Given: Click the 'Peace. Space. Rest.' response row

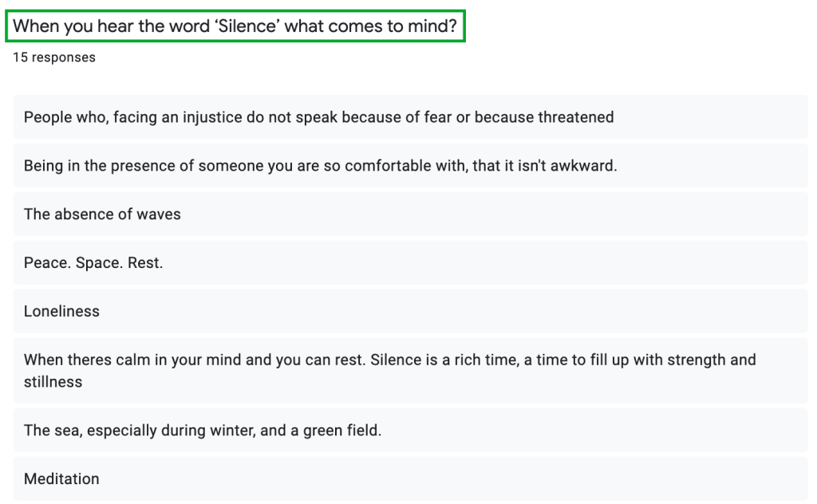Looking at the screenshot, I should (x=93, y=262).
